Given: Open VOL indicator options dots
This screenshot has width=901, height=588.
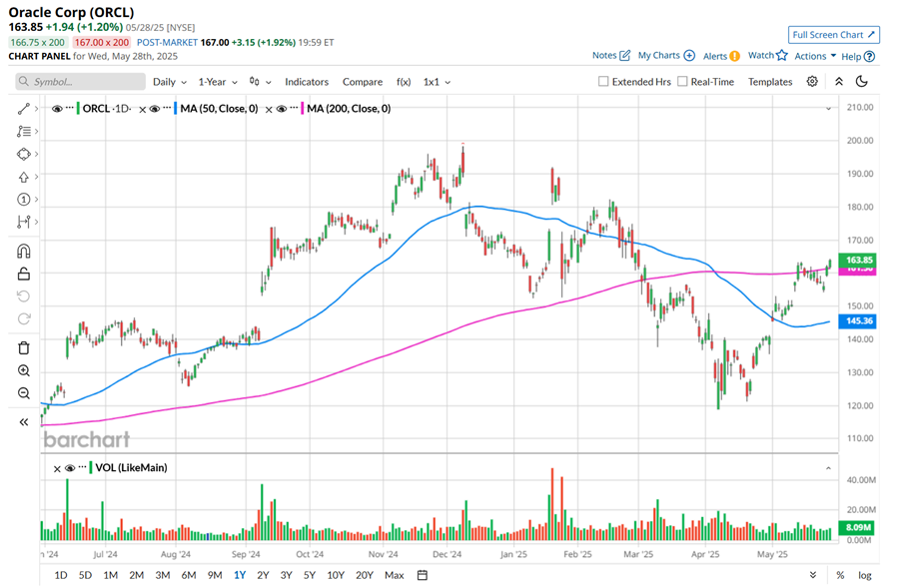Looking at the screenshot, I should click(83, 467).
